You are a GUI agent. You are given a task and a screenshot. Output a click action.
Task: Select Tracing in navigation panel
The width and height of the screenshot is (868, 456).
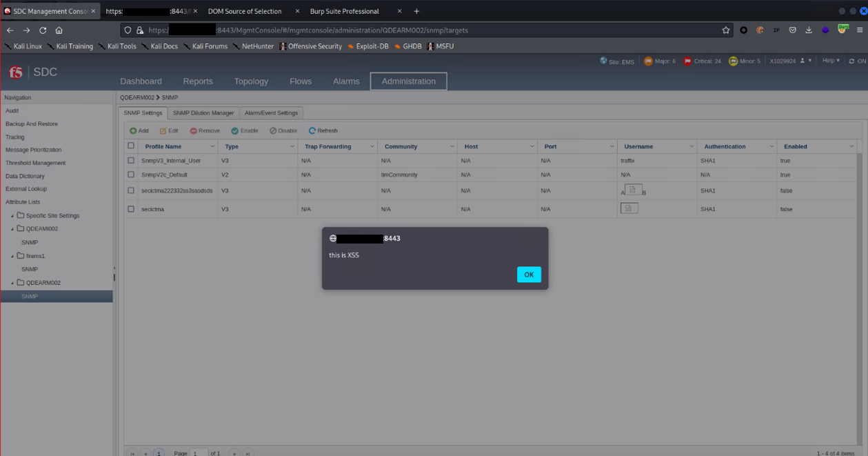15,137
